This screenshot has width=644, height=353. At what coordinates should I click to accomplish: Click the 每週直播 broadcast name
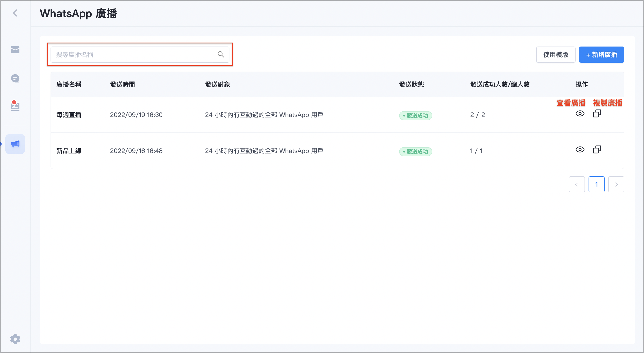[69, 115]
